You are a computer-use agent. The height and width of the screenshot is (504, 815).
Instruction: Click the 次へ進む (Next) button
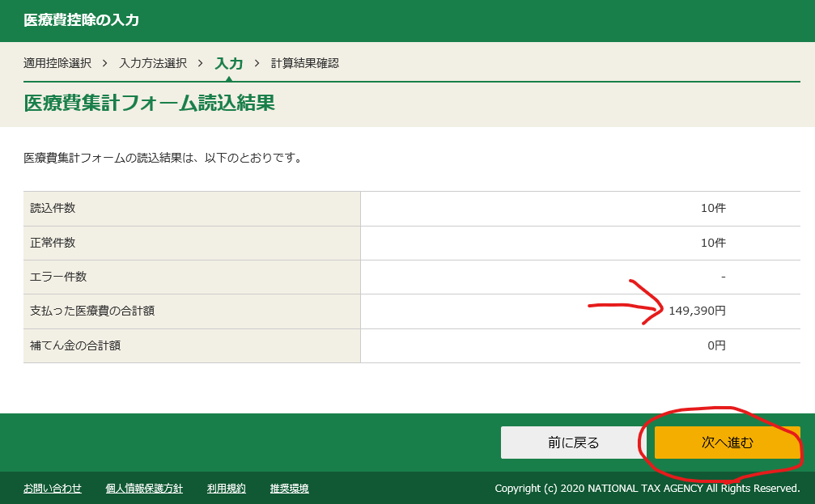point(726,443)
